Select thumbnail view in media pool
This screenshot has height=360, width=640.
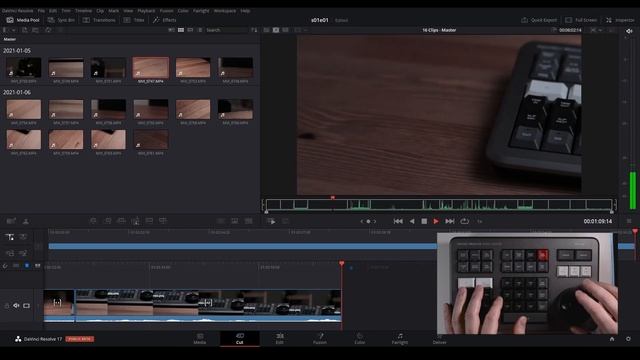[181, 30]
